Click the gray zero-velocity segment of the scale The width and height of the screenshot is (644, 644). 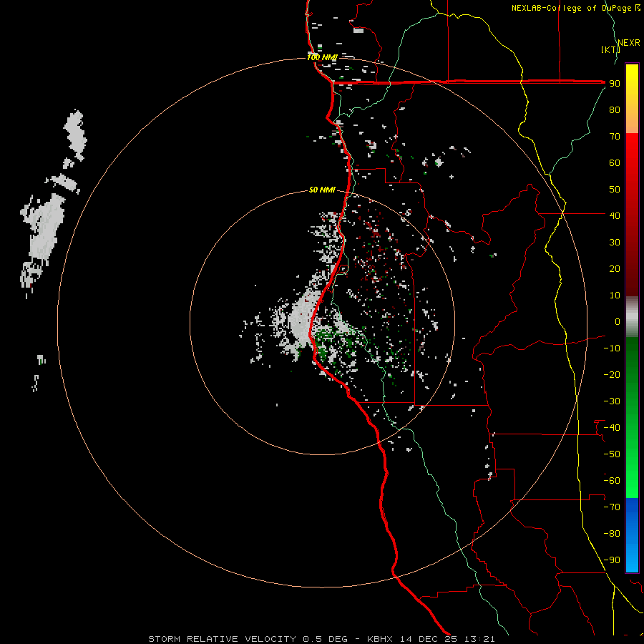click(x=632, y=317)
